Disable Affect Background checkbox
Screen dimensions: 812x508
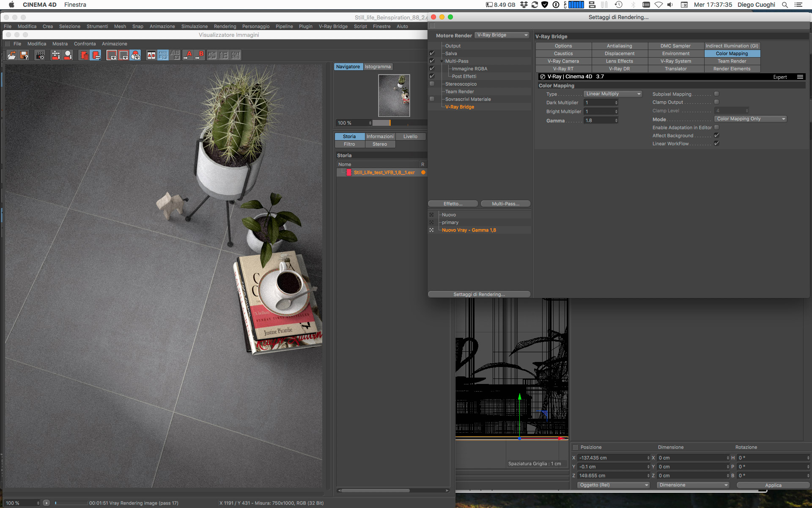716,135
